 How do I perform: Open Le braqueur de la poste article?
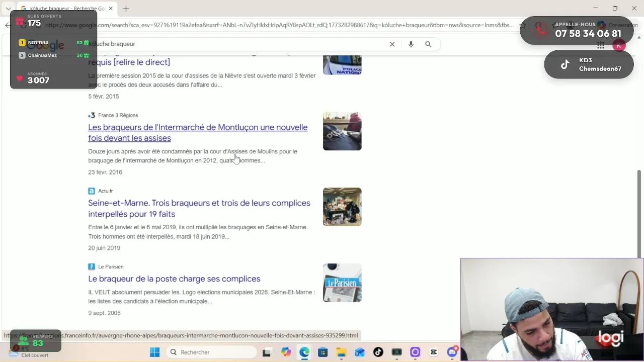coord(174,279)
